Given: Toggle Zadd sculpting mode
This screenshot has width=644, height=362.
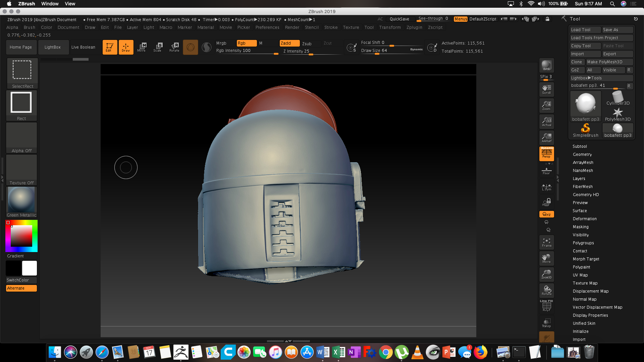Looking at the screenshot, I should [x=289, y=43].
